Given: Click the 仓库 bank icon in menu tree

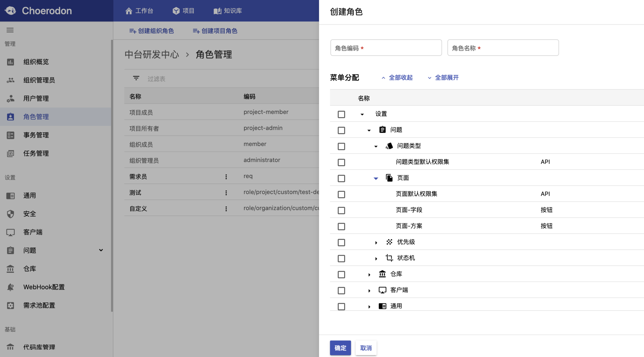Looking at the screenshot, I should (382, 274).
